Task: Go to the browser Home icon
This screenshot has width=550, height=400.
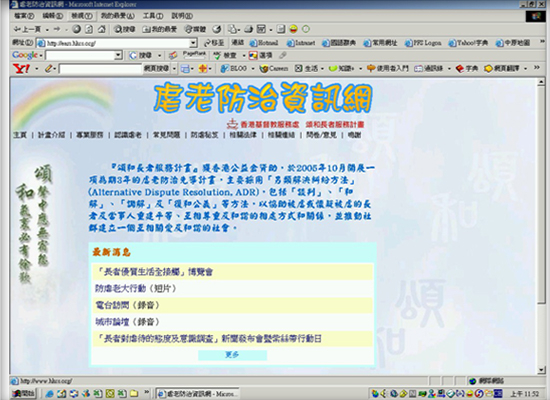Action: coord(102,29)
